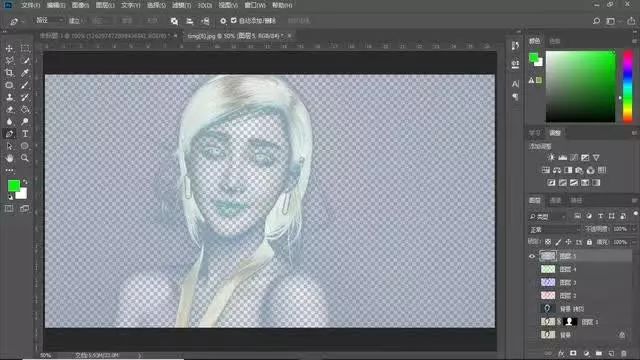Viewport: 640px width, 360px height.
Task: Open the layer filter type dropdown
Action: pos(547,216)
